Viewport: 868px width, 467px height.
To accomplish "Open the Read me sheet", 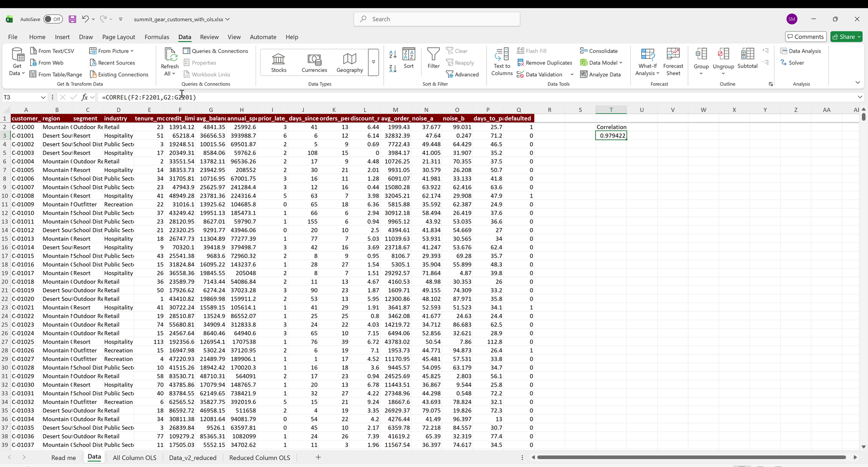I will click(x=64, y=458).
